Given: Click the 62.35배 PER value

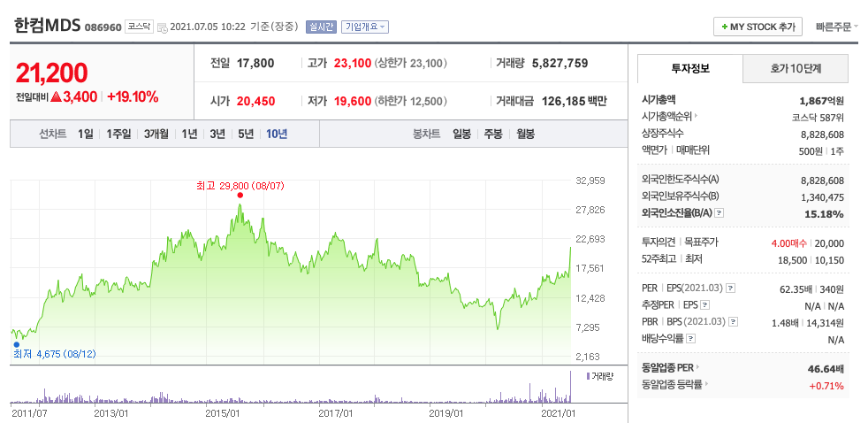Looking at the screenshot, I should pyautogui.click(x=795, y=288).
